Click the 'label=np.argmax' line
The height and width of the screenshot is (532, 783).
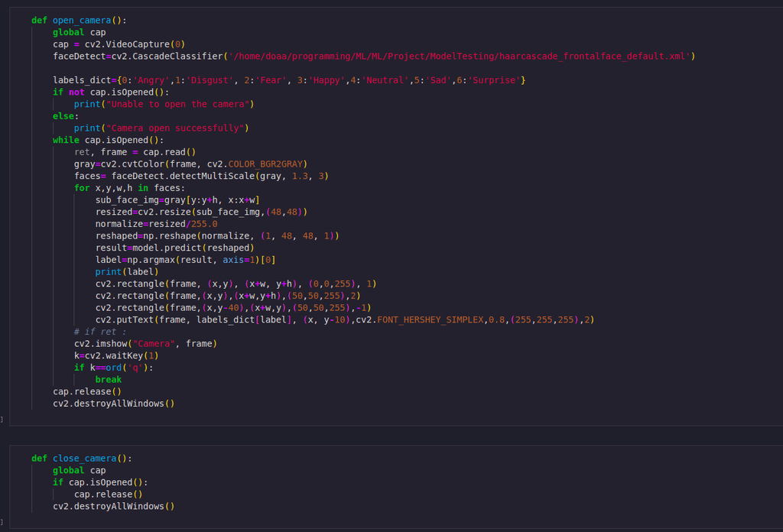(x=185, y=260)
